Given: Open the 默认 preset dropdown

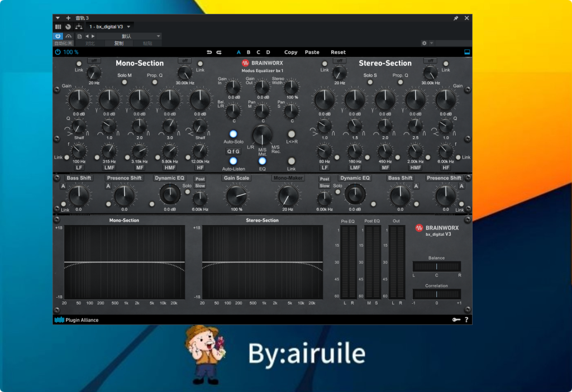Looking at the screenshot, I should (x=129, y=36).
